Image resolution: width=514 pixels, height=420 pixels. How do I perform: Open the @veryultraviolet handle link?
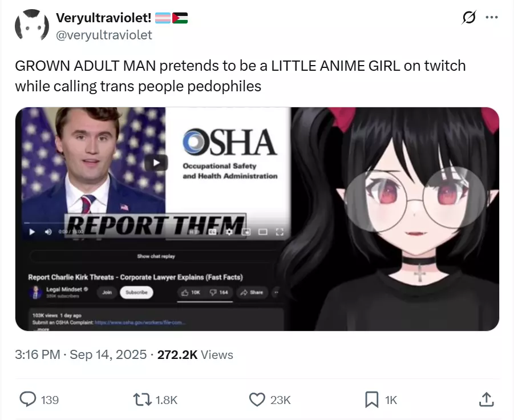tap(104, 35)
